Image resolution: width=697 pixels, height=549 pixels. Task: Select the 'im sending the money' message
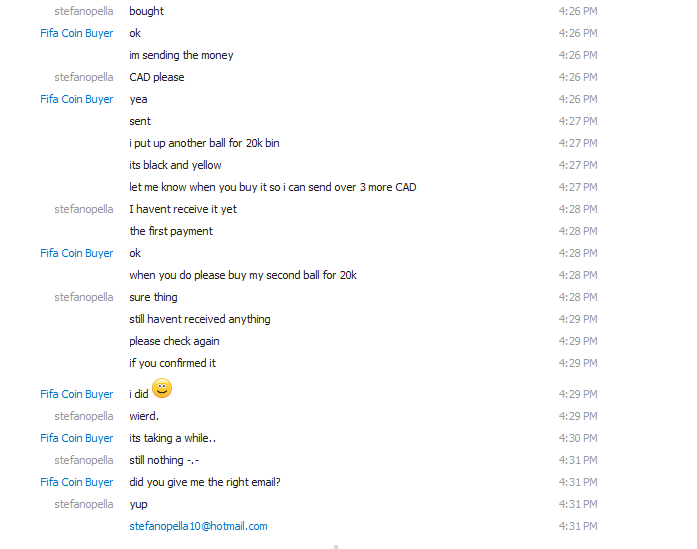click(181, 55)
